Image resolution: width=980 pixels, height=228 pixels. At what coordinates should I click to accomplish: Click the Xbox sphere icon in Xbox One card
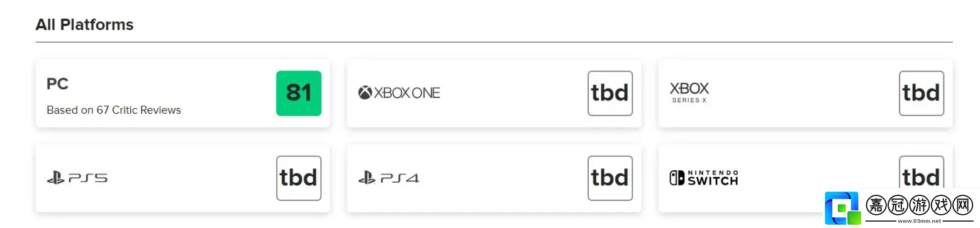[x=365, y=93]
